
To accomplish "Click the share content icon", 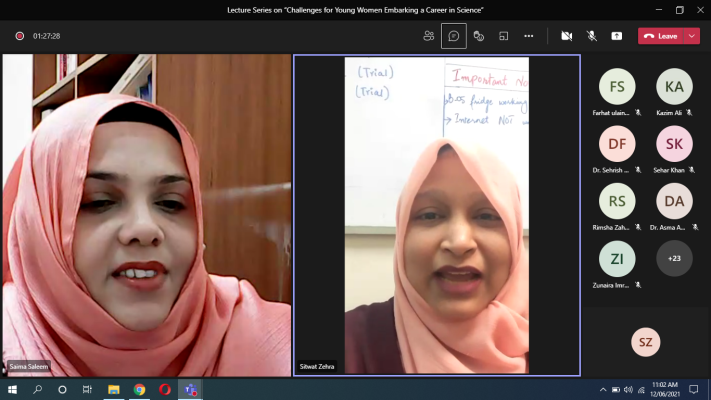I will pyautogui.click(x=616, y=36).
